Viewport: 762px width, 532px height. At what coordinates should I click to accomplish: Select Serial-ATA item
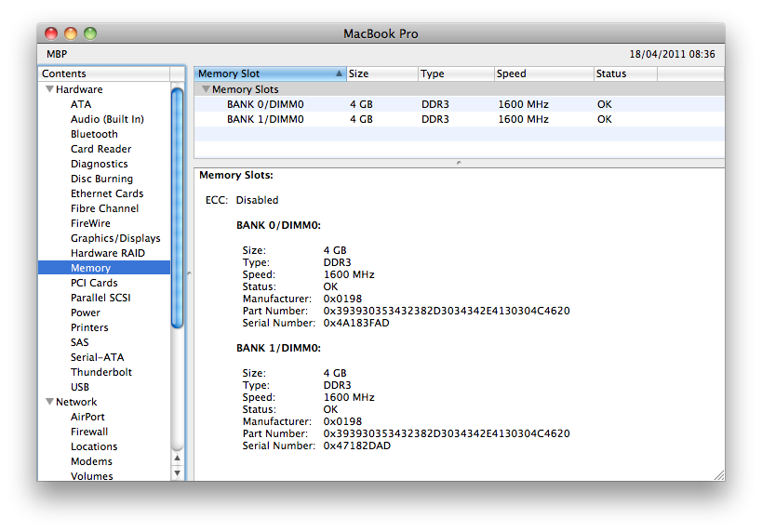tap(97, 357)
